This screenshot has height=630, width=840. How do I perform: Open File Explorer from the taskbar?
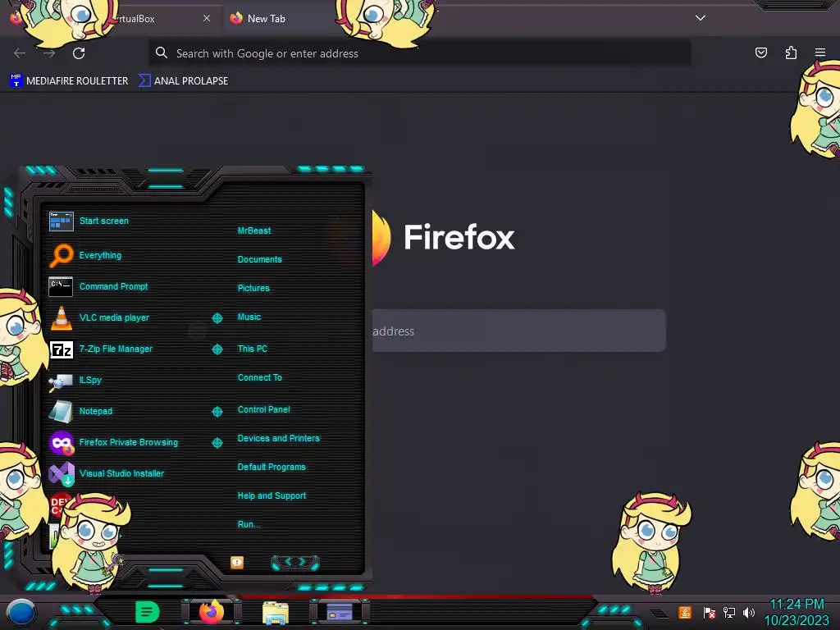276,613
